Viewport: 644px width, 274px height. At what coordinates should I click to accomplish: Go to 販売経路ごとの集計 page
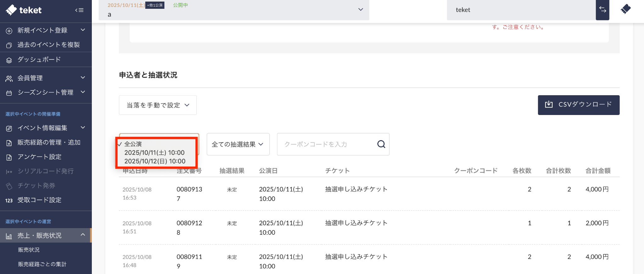[x=42, y=264]
